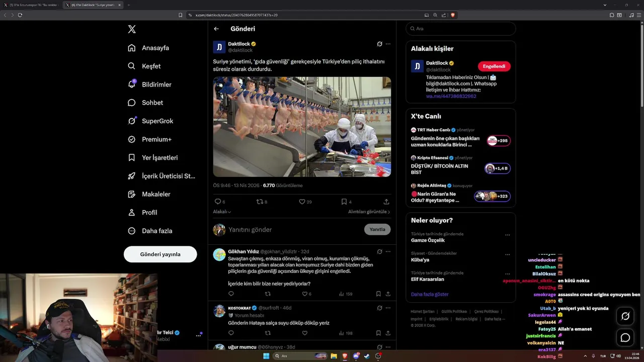
Task: Click the X logo in sidebar
Action: point(132,29)
